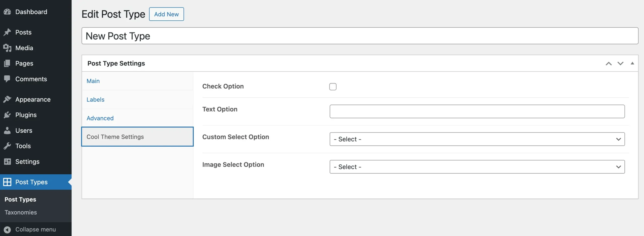
Task: Click the Dashboard gauge icon
Action: [x=7, y=12]
